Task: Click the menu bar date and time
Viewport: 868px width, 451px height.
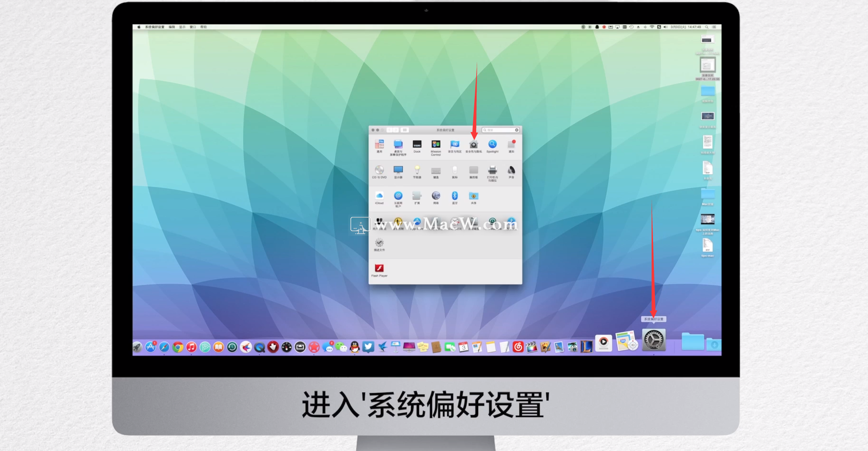Action: coord(686,27)
